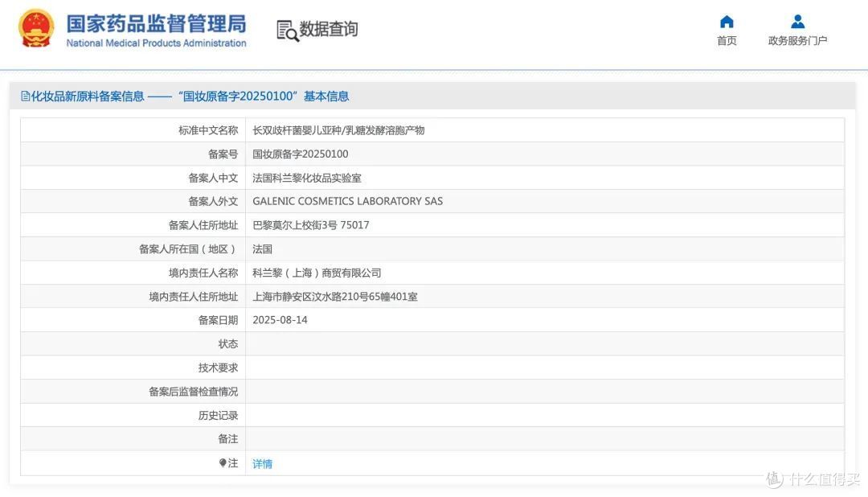Click National Medical Products Administration text
This screenshot has height=497, width=868.
pyautogui.click(x=156, y=43)
